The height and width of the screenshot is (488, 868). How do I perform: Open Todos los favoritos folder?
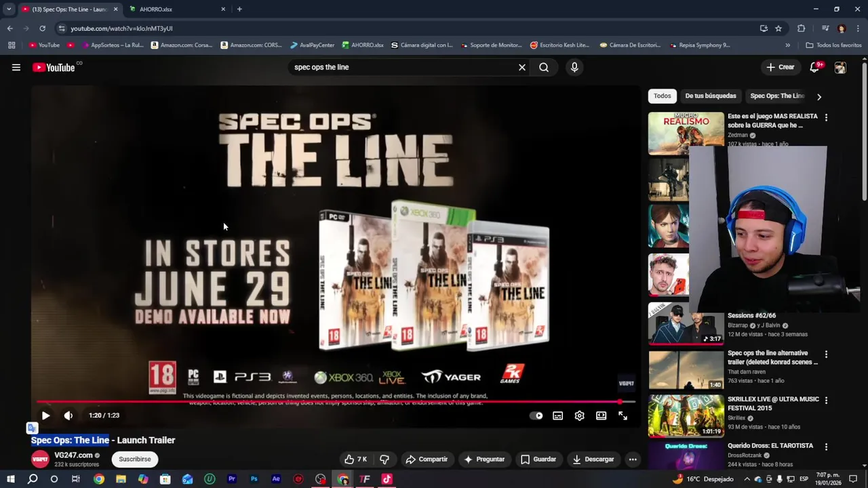[x=833, y=45]
